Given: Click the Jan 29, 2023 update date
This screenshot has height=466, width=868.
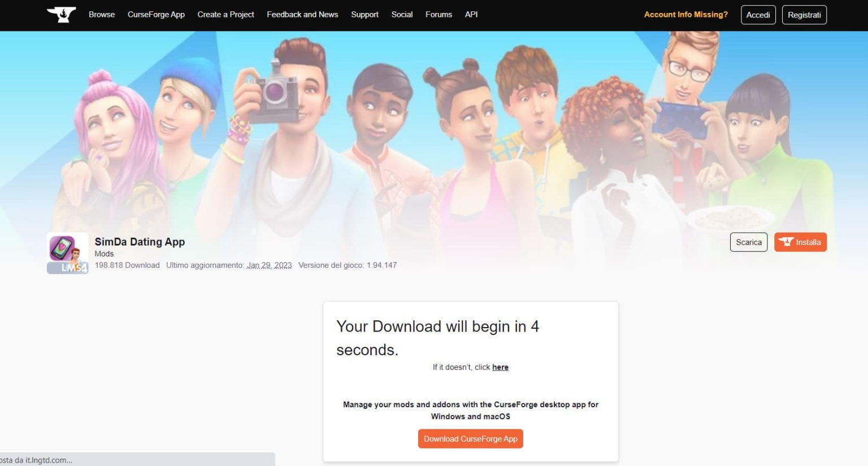Looking at the screenshot, I should point(269,265).
